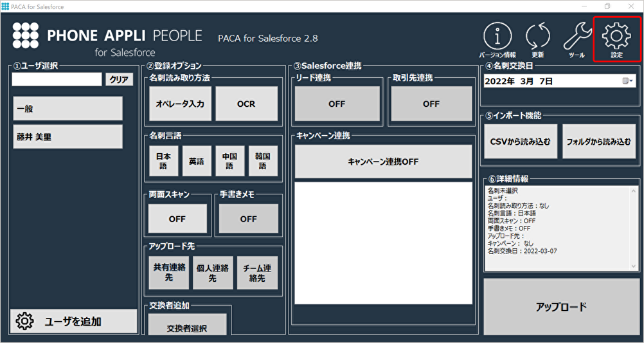Restore the PACA window size

point(607,6)
